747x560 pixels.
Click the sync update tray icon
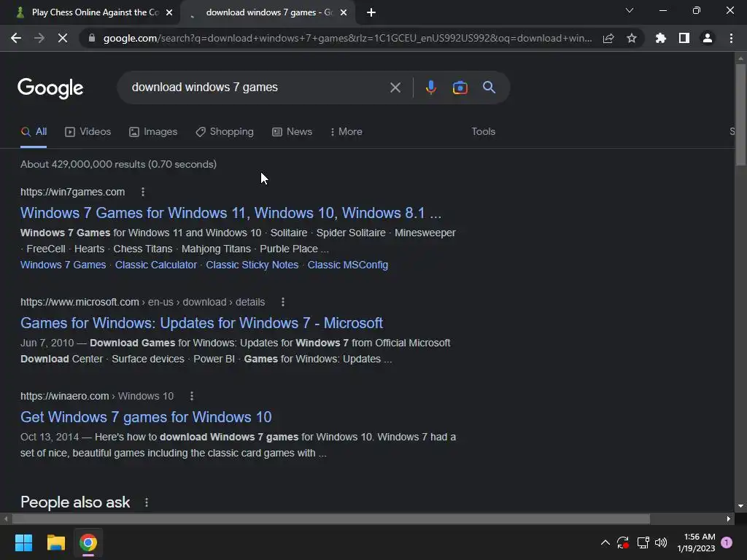click(x=623, y=542)
